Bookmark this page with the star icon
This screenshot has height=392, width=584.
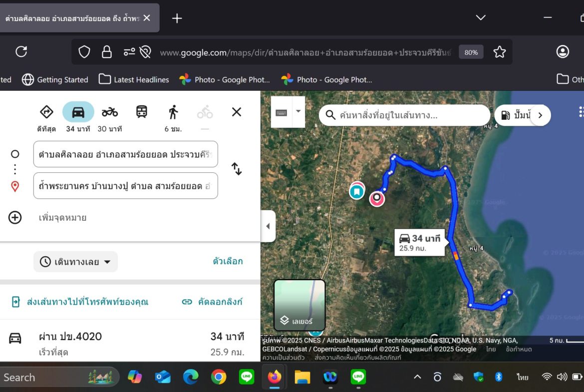(x=499, y=52)
